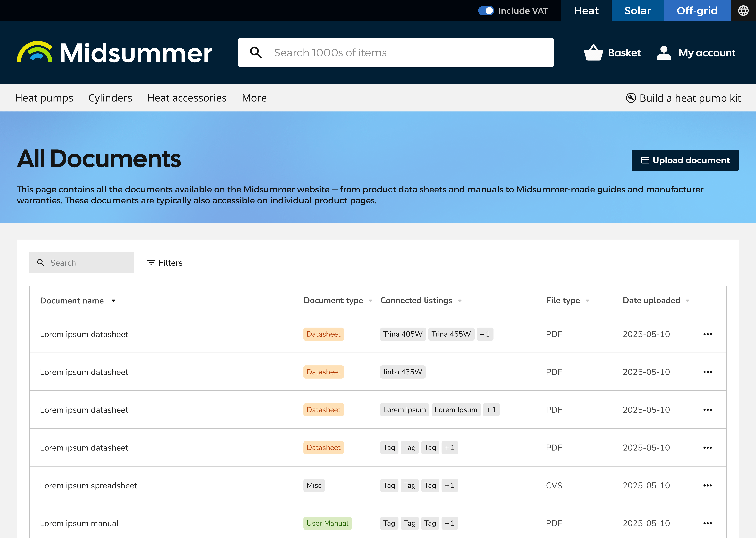Open the Basket icon

593,52
